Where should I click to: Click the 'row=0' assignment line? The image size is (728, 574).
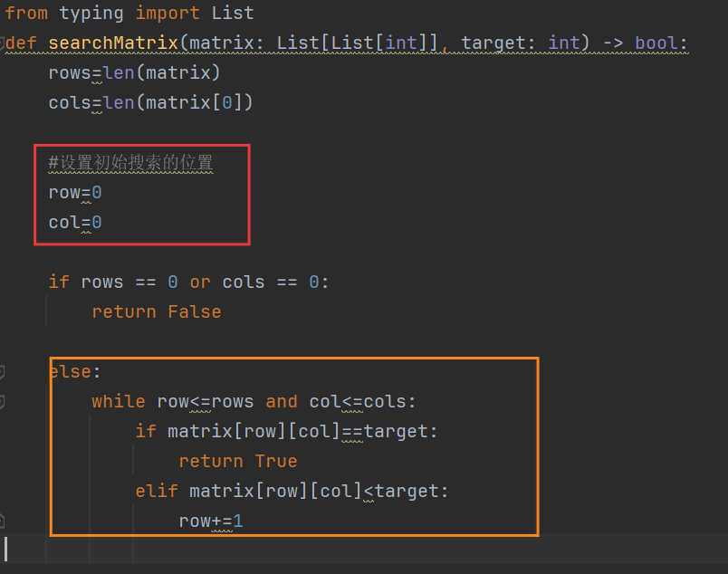(x=75, y=192)
